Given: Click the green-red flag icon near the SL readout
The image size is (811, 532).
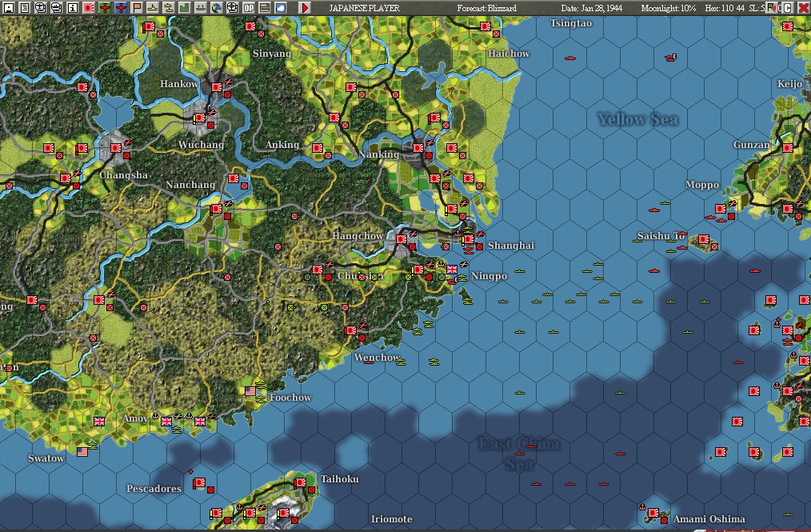Looking at the screenshot, I should pos(772,8).
